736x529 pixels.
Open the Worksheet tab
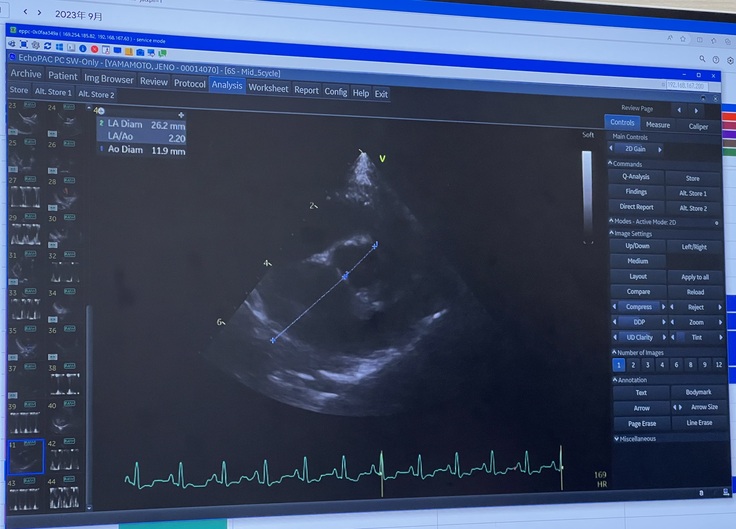pyautogui.click(x=268, y=89)
